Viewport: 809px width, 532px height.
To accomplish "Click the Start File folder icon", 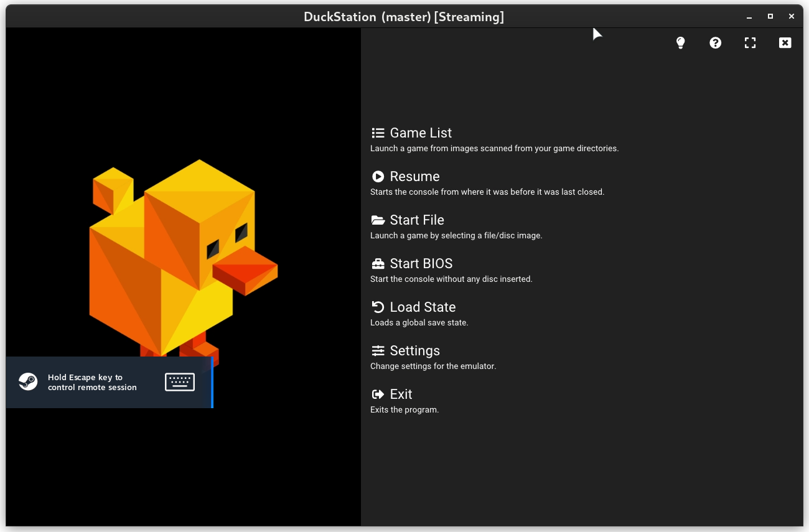I will 378,220.
